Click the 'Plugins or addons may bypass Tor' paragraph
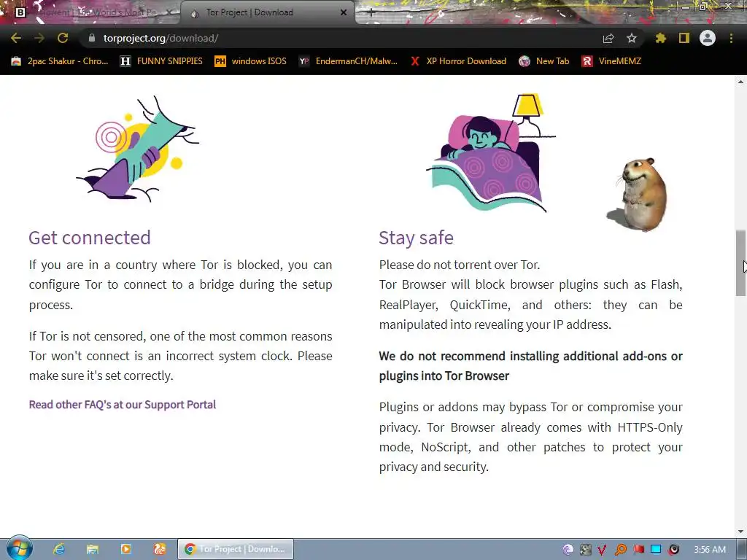Screen dimensions: 747x560 click(531, 437)
